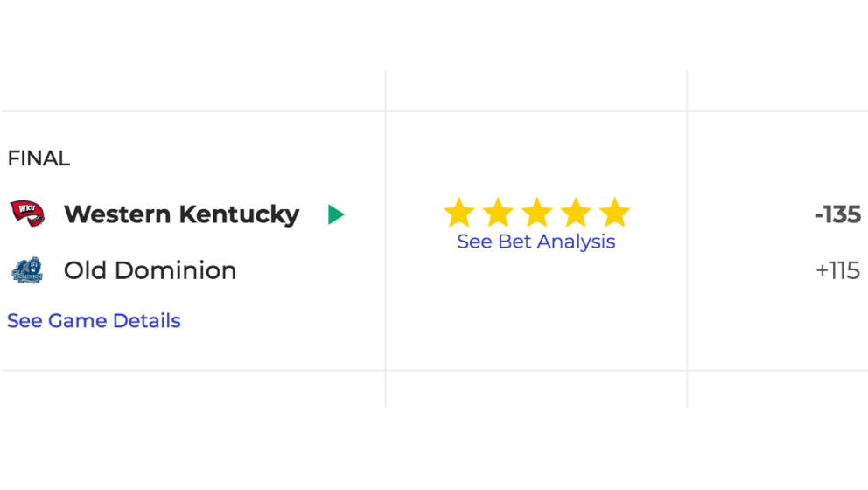Open the See Game Details link
This screenshot has width=868, height=490.
pos(94,320)
